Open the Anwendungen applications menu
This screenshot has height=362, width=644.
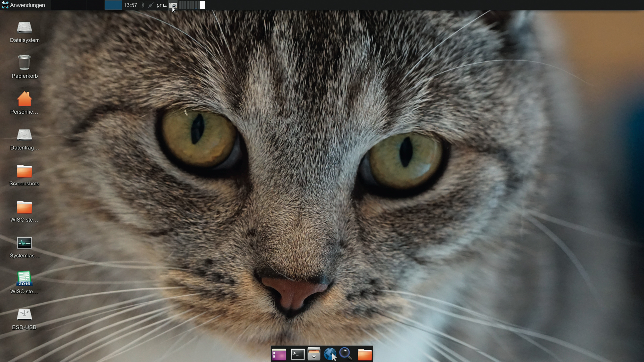click(x=23, y=5)
